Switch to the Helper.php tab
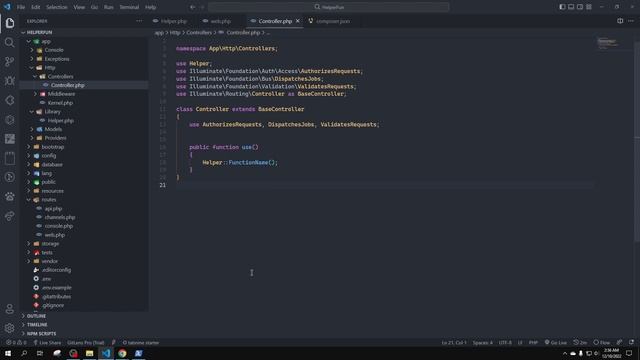The width and height of the screenshot is (640, 360). (173, 21)
